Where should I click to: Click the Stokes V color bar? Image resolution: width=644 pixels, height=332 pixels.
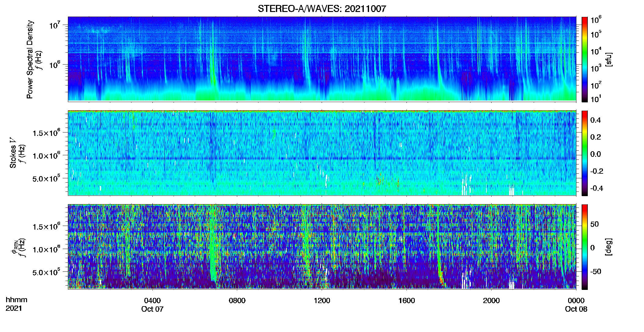[x=585, y=153]
